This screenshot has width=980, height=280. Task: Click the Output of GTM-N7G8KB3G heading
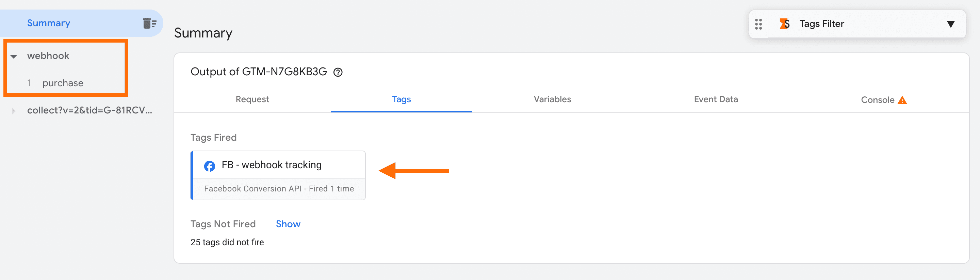point(259,72)
